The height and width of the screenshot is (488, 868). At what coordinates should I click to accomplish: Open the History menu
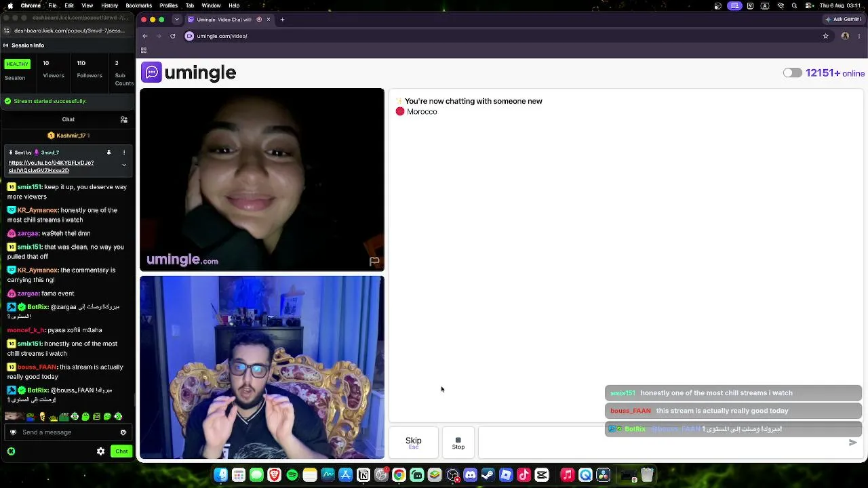[109, 5]
